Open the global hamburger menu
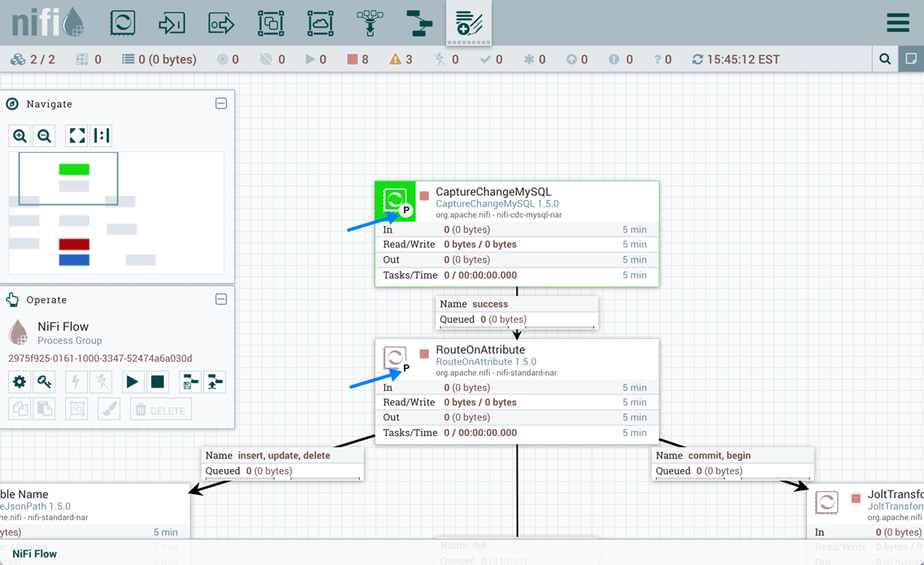 coord(897,23)
